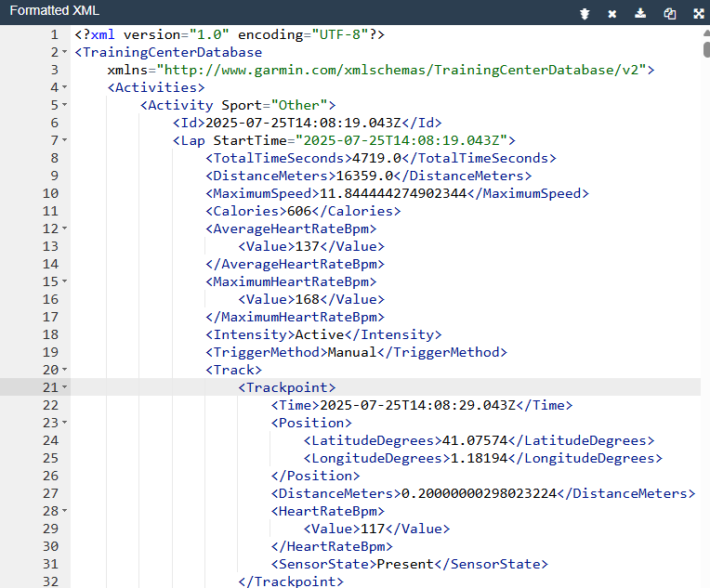Collapse the Activity Sport node on line 5

tap(65, 105)
